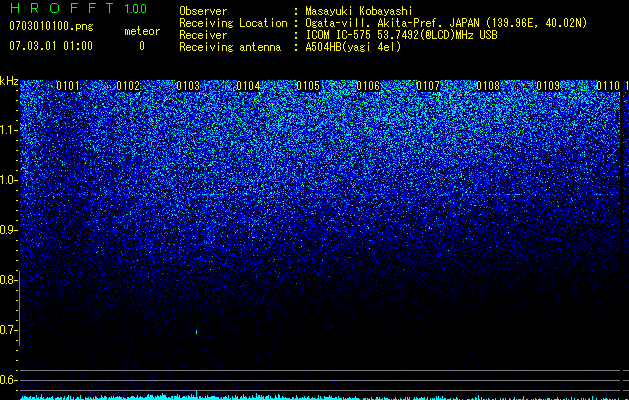Click time marker 0102 on spectrogram
This screenshot has height=400, width=629.
pyautogui.click(x=128, y=86)
